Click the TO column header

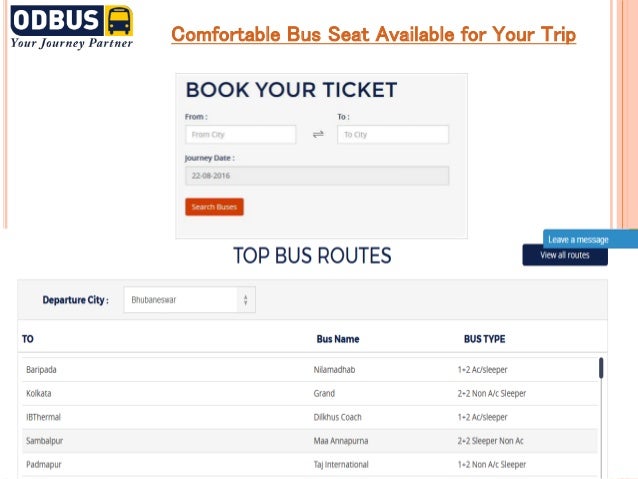[x=28, y=339]
